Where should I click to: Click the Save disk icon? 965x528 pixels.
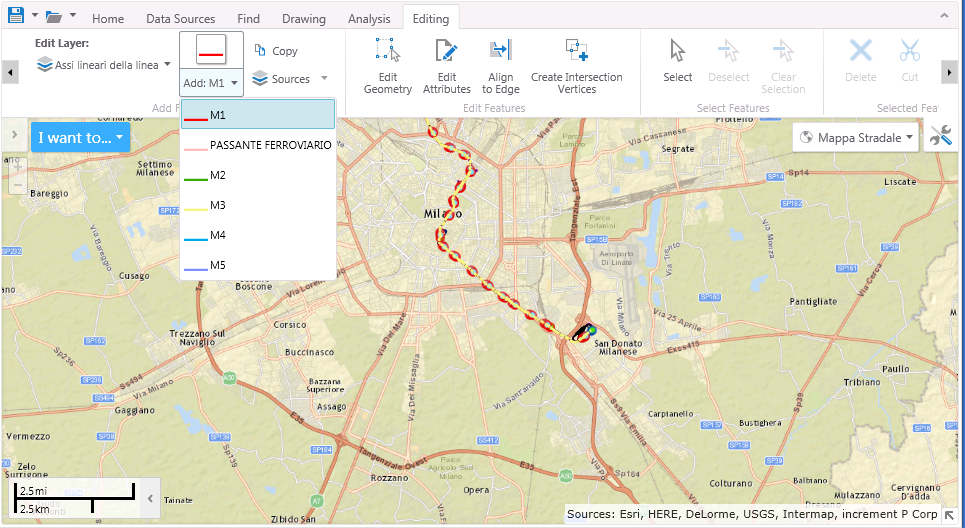point(15,15)
